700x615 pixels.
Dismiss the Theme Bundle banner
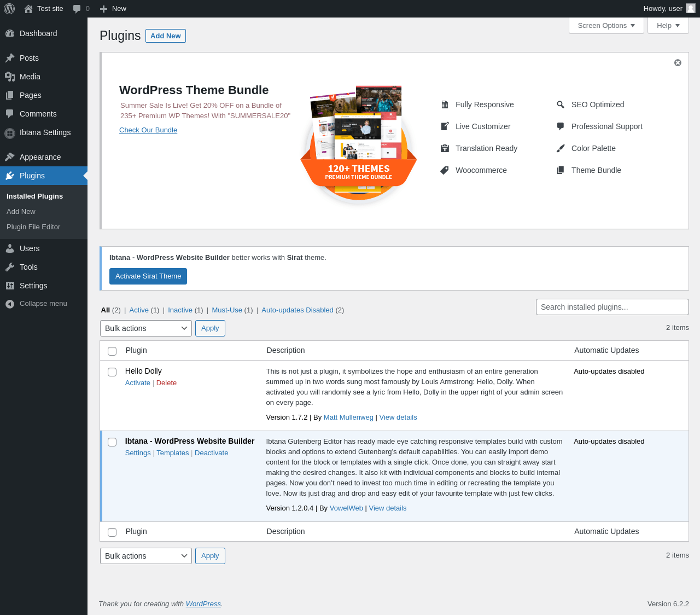pos(678,63)
